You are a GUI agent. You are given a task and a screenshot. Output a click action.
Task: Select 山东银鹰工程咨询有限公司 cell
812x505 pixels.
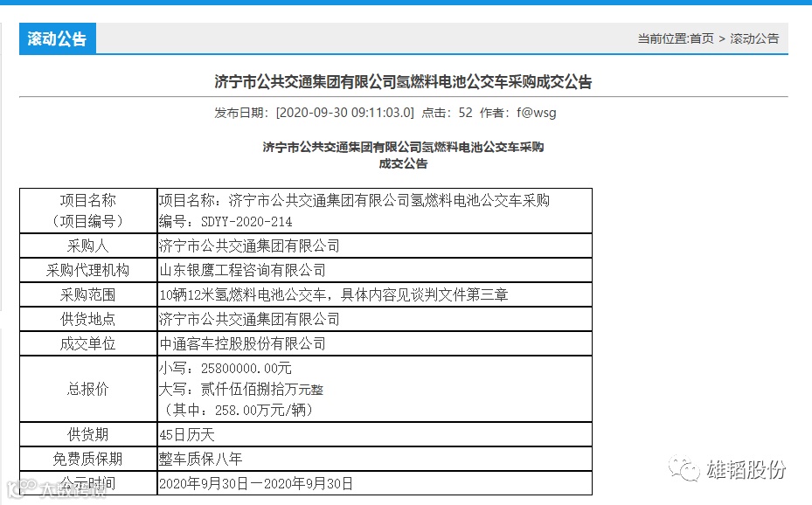click(x=374, y=270)
